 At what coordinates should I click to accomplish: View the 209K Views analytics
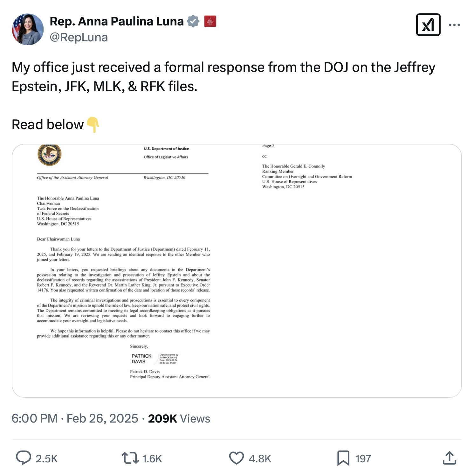coord(179,418)
